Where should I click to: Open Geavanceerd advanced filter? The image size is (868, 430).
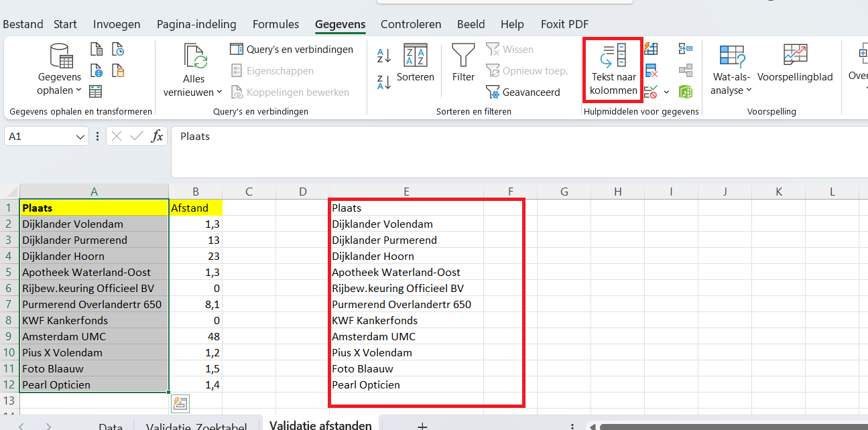[523, 92]
